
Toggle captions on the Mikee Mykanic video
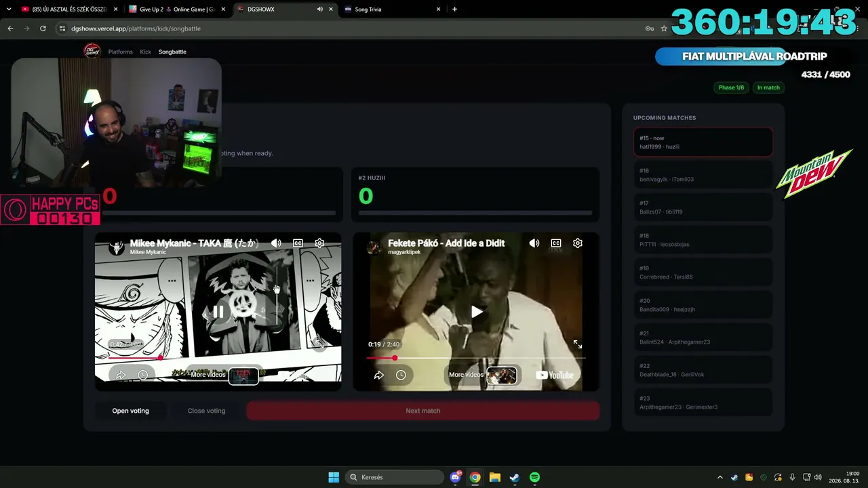[x=298, y=243]
